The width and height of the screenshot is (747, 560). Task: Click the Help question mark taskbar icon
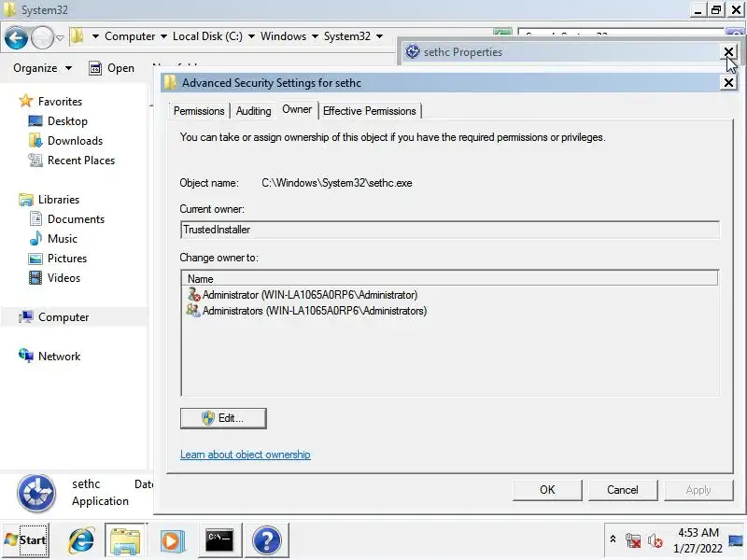(267, 540)
